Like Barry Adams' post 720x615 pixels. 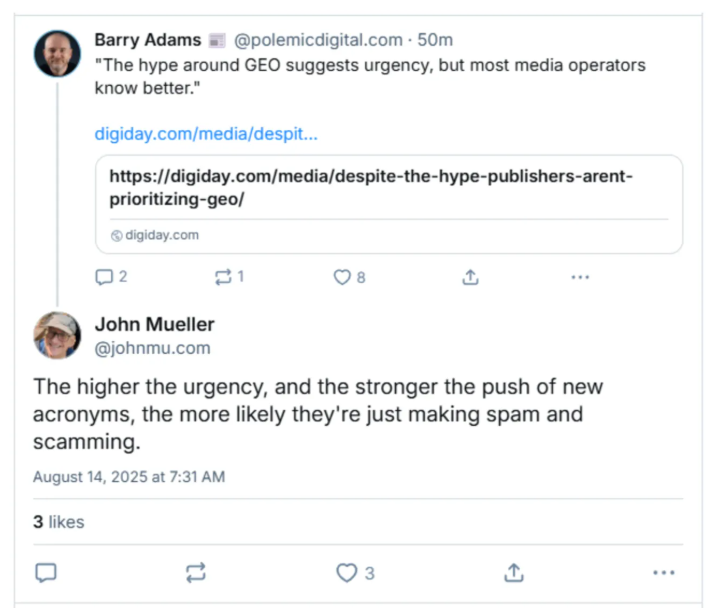[x=342, y=278]
